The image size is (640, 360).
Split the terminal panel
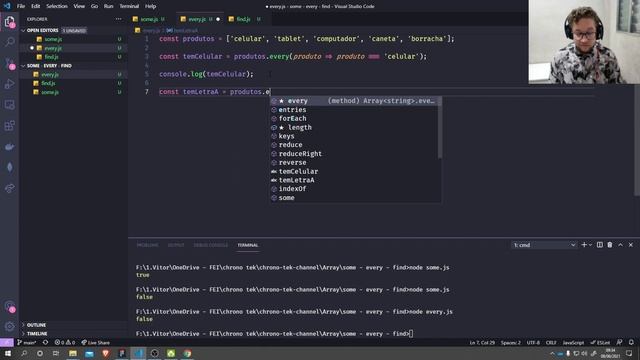600,245
